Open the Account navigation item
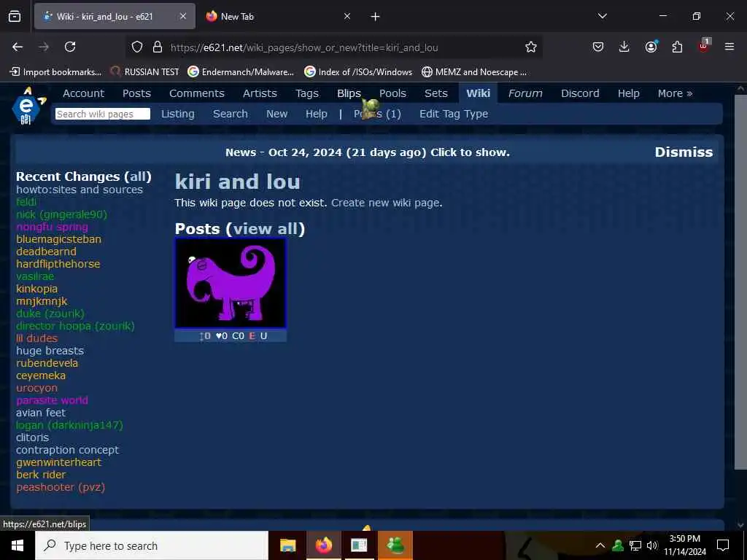Screen dimensions: 747x560 (83, 93)
